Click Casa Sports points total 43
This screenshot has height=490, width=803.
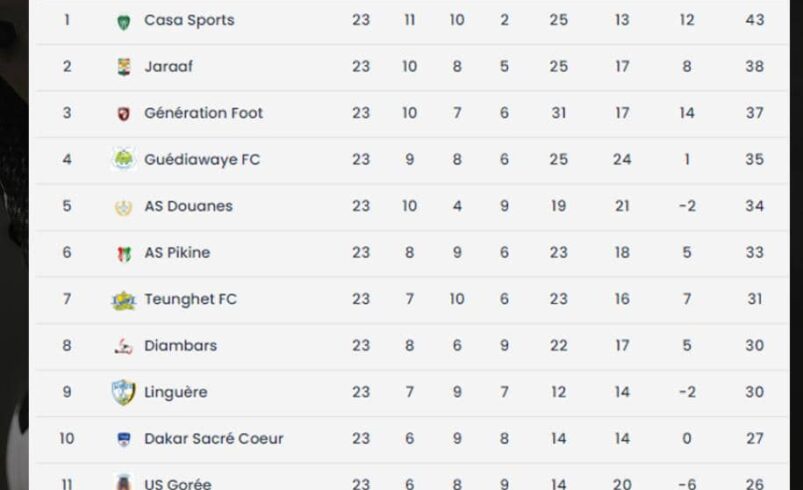point(754,20)
